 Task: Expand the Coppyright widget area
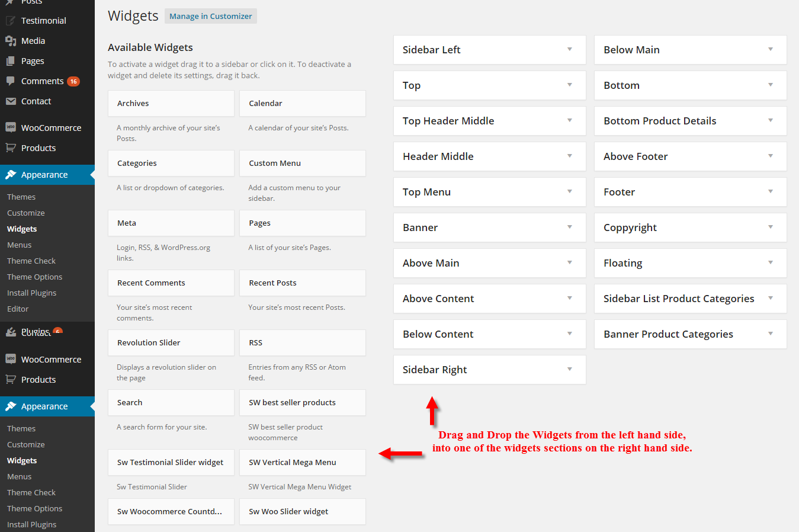point(691,227)
